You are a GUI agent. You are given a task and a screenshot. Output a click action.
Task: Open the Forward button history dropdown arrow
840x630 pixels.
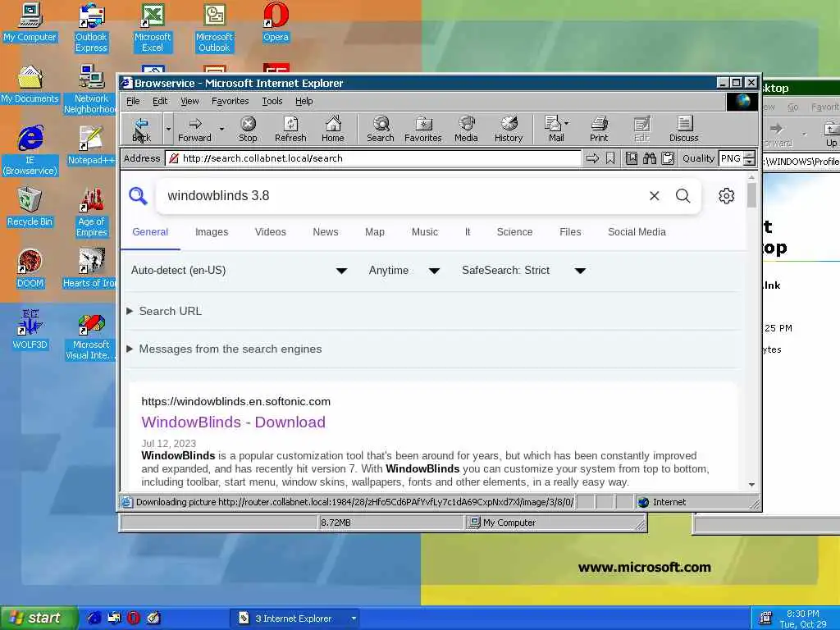(x=221, y=129)
